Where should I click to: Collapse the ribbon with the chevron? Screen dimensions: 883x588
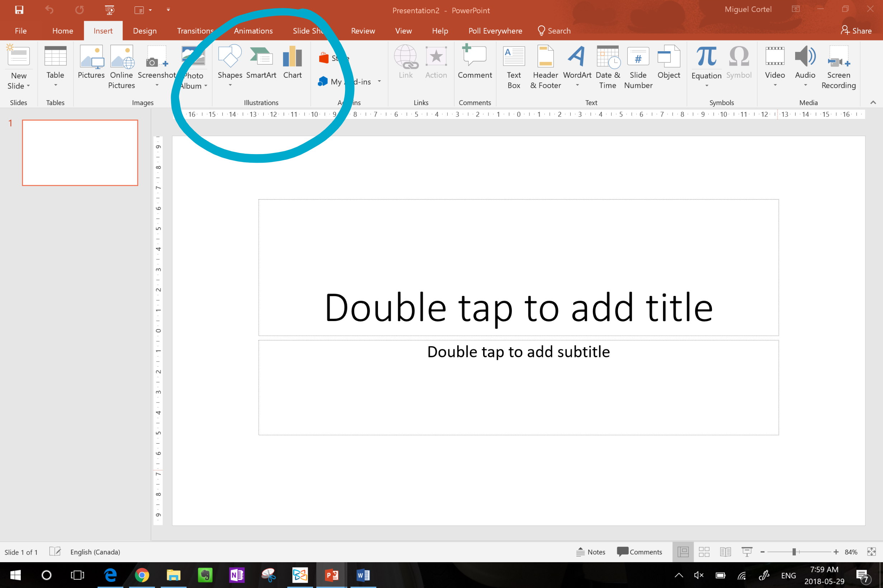click(873, 102)
